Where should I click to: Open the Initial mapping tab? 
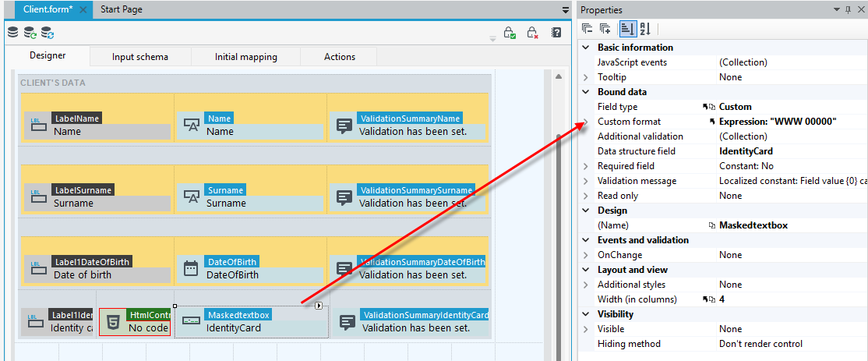tap(245, 57)
